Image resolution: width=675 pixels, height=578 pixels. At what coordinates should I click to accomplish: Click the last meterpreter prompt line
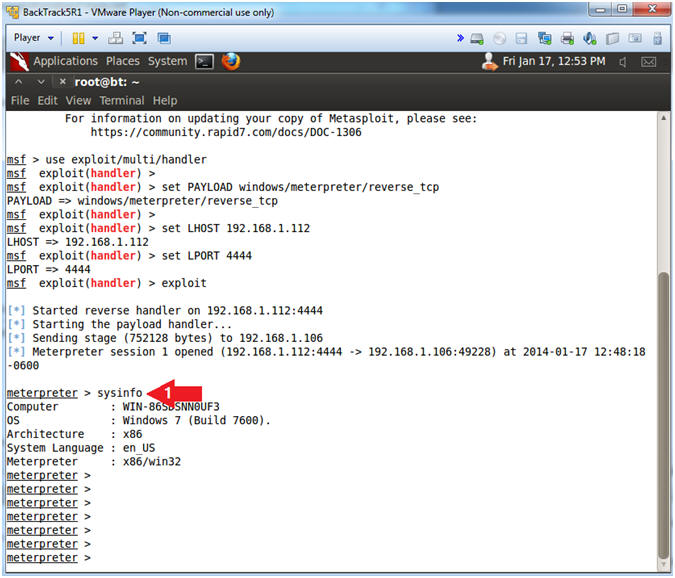49,558
